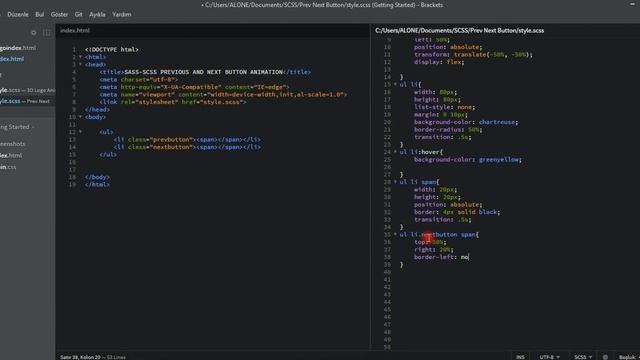Click the 'greenyellow' color value
The height and width of the screenshot is (360, 640).
pos(500,160)
